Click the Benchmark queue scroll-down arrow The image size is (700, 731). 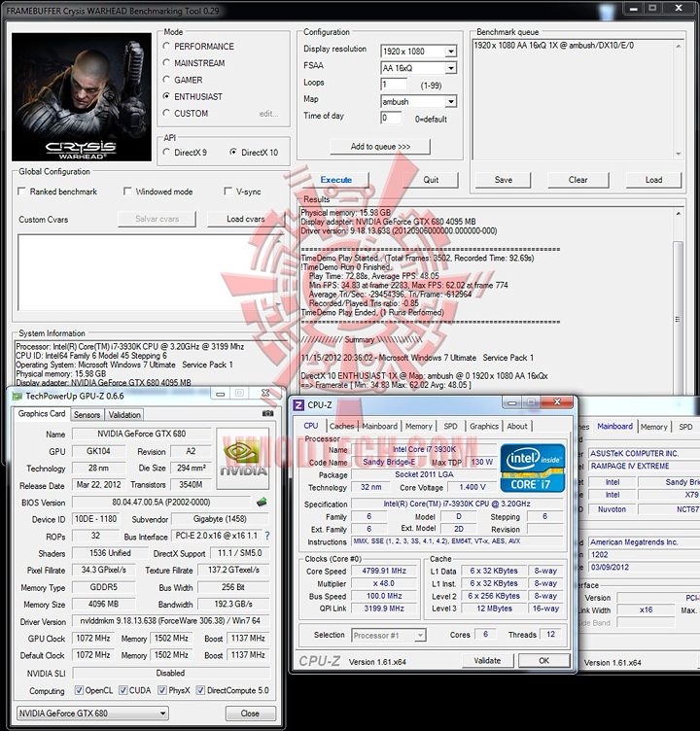(679, 154)
